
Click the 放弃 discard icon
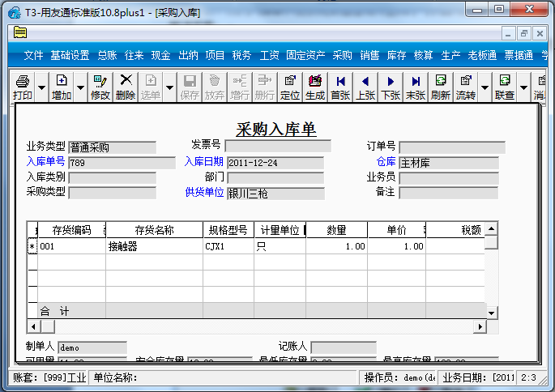point(215,87)
